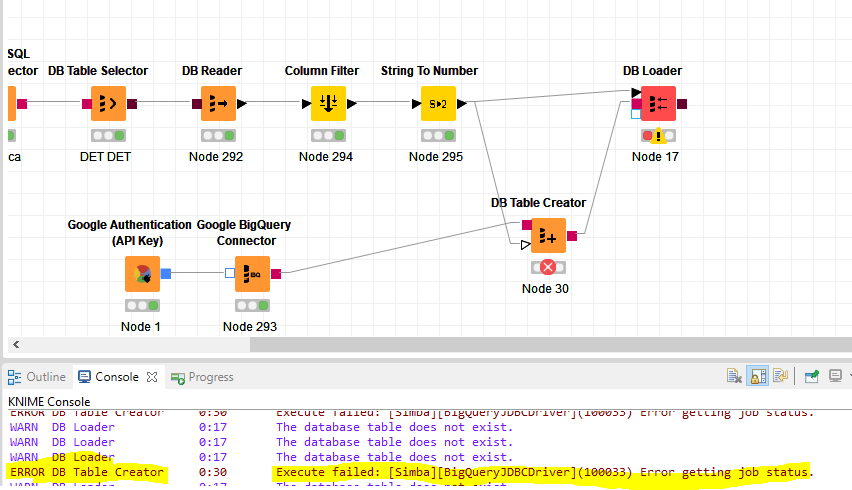This screenshot has width=852, height=490.
Task: Click the 'Google Authentication (API Key)' title
Action: click(129, 233)
